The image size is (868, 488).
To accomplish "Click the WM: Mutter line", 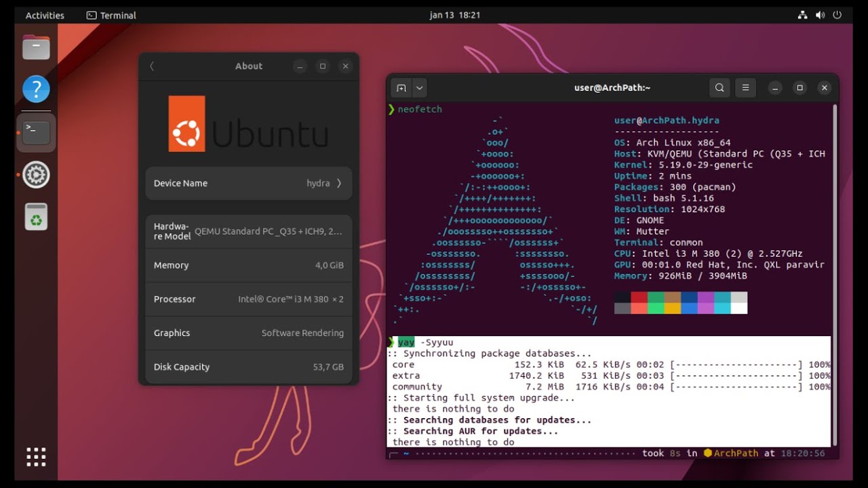I will pyautogui.click(x=642, y=232).
